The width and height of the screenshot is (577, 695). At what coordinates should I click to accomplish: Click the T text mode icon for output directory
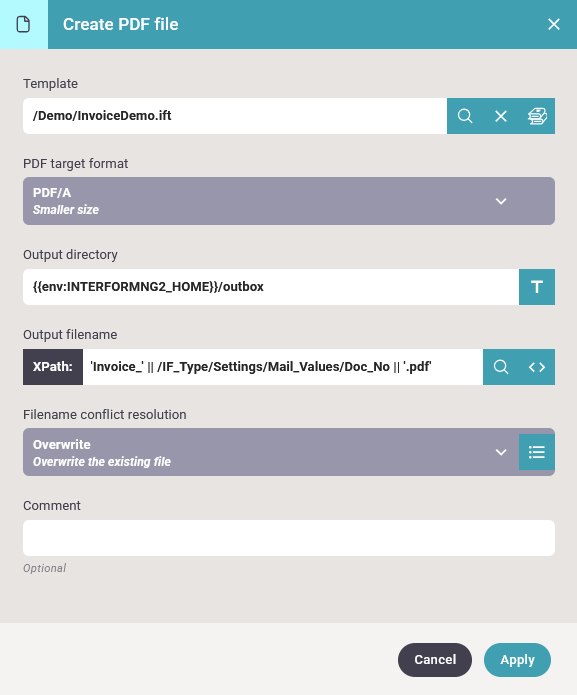(x=537, y=287)
